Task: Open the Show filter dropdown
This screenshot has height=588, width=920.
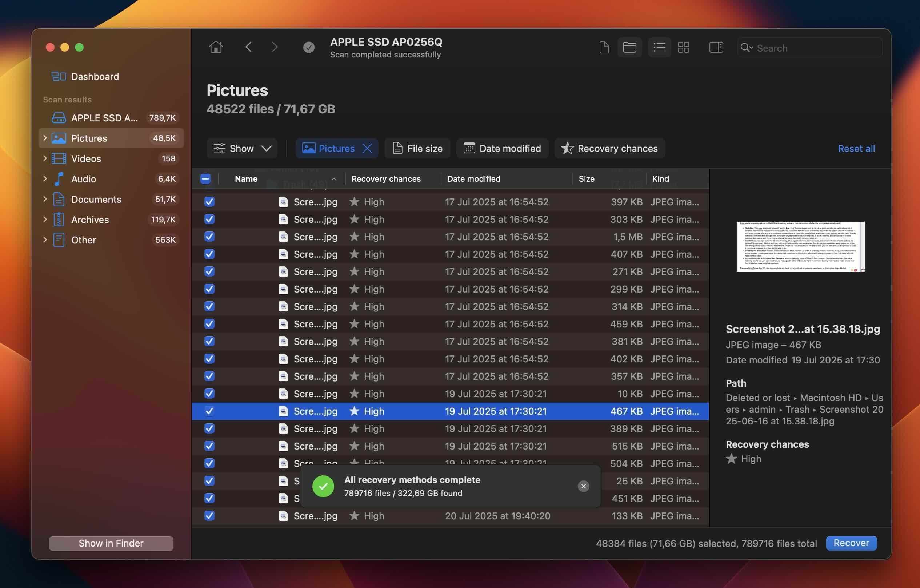Action: click(242, 148)
